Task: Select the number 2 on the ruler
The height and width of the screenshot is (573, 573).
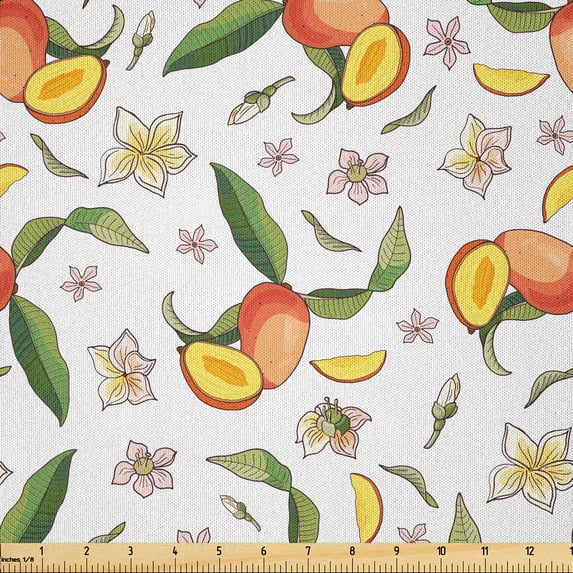Action: 87,551
